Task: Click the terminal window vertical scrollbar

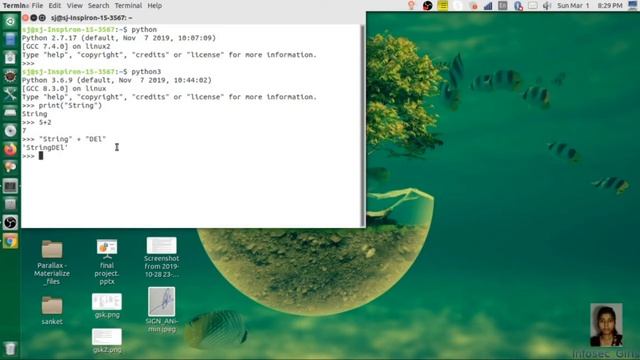Action: (x=363, y=125)
